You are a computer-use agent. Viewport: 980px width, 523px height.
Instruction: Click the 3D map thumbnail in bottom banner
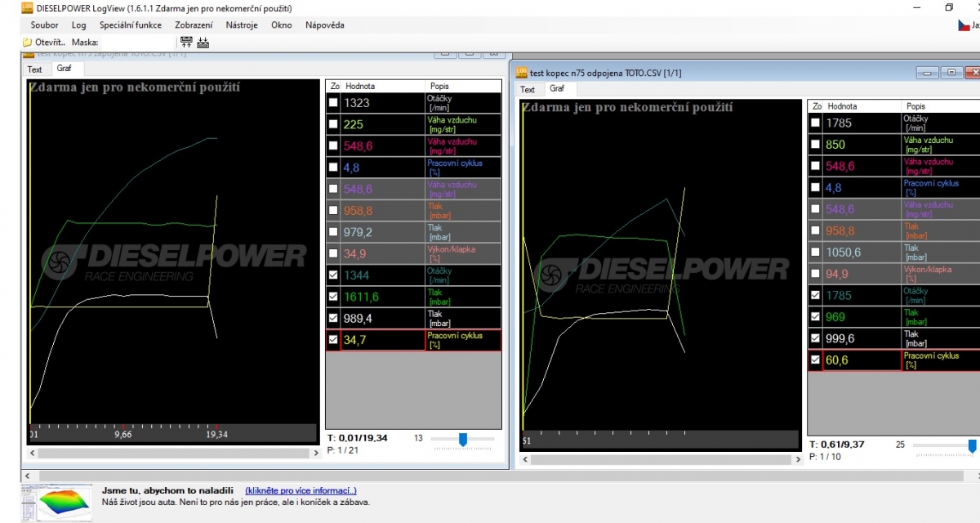point(55,503)
